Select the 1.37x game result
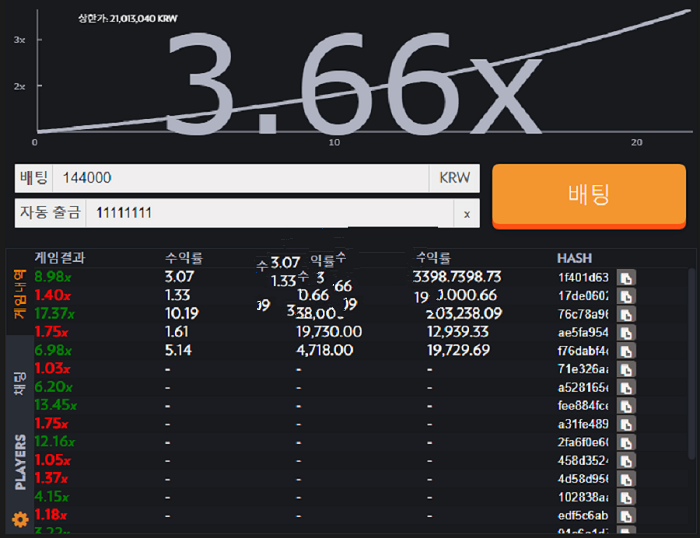This screenshot has height=538, width=700. [51, 478]
